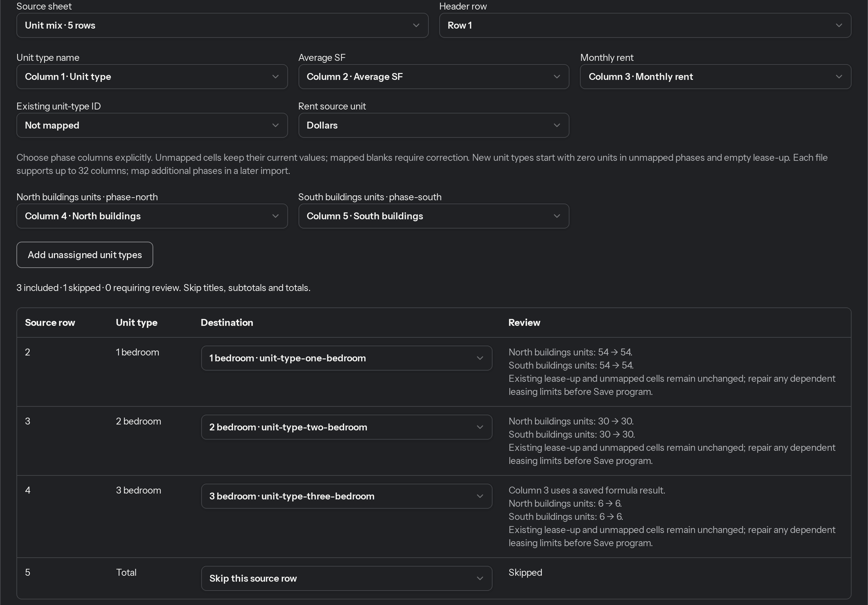Open the Average SF column dropdown
Screen dimensions: 868x605
[434, 77]
